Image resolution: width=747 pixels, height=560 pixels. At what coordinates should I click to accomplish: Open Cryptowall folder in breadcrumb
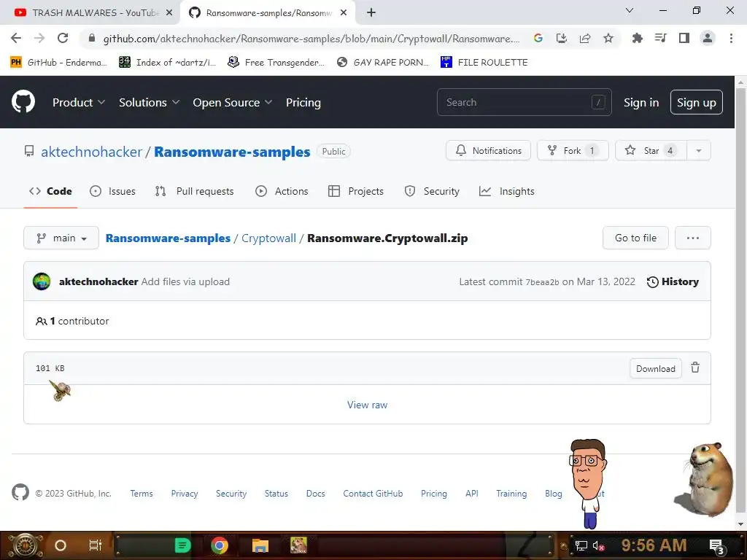[268, 238]
